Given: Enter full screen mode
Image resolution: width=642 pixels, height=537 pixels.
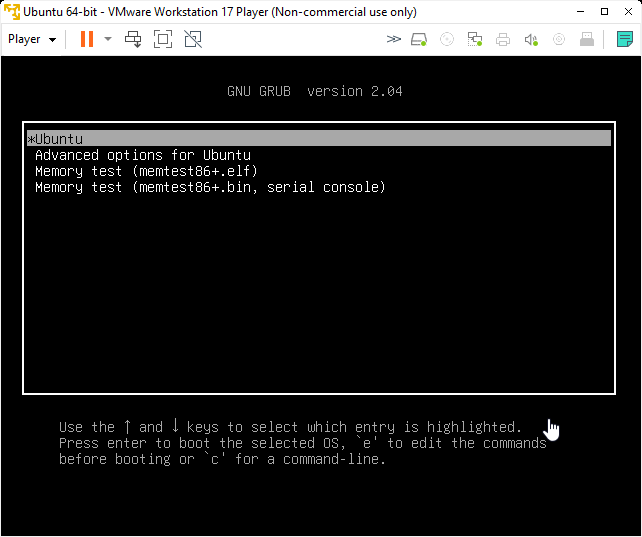Looking at the screenshot, I should (x=163, y=39).
